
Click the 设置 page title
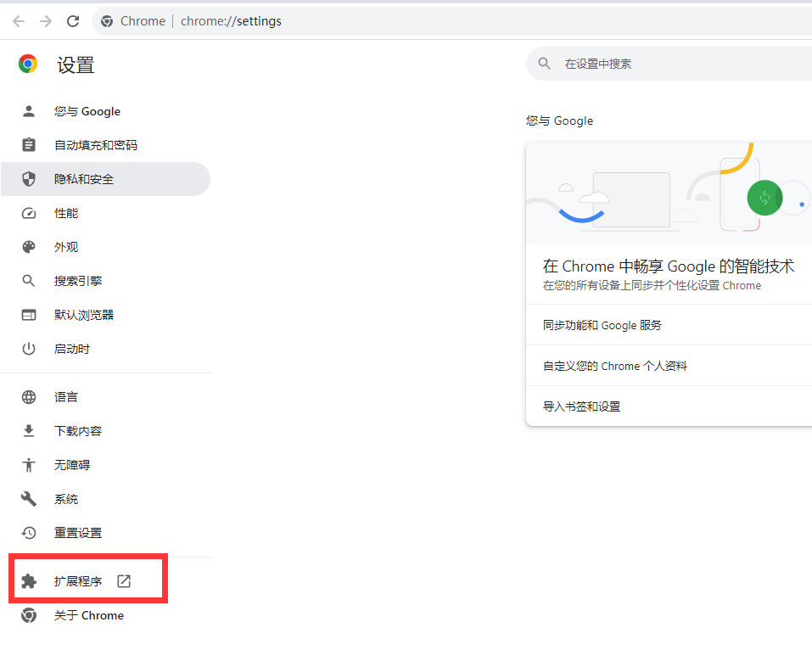tap(76, 65)
